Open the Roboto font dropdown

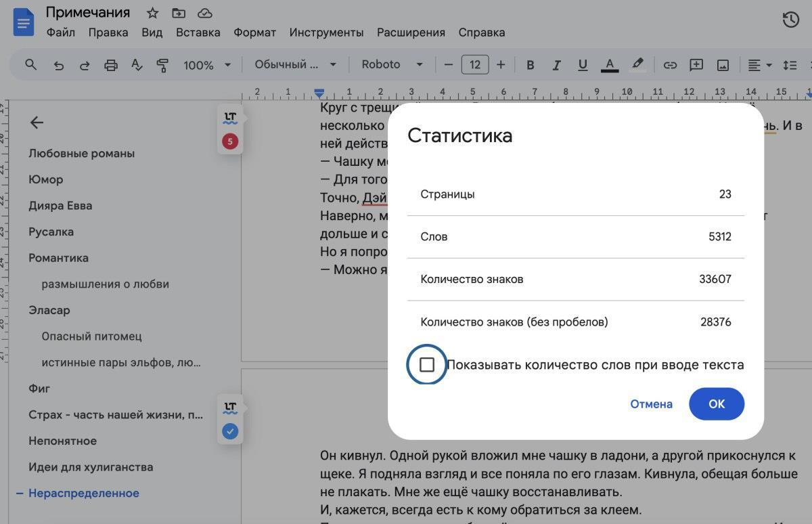point(392,64)
